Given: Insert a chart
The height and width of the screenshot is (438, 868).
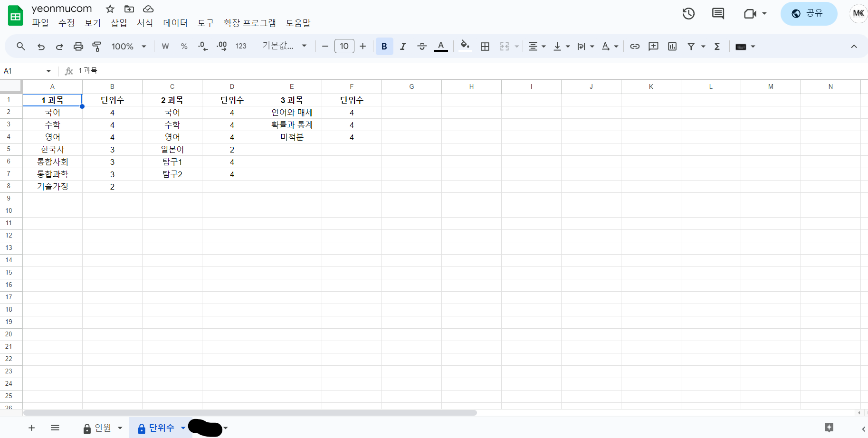Looking at the screenshot, I should (672, 46).
